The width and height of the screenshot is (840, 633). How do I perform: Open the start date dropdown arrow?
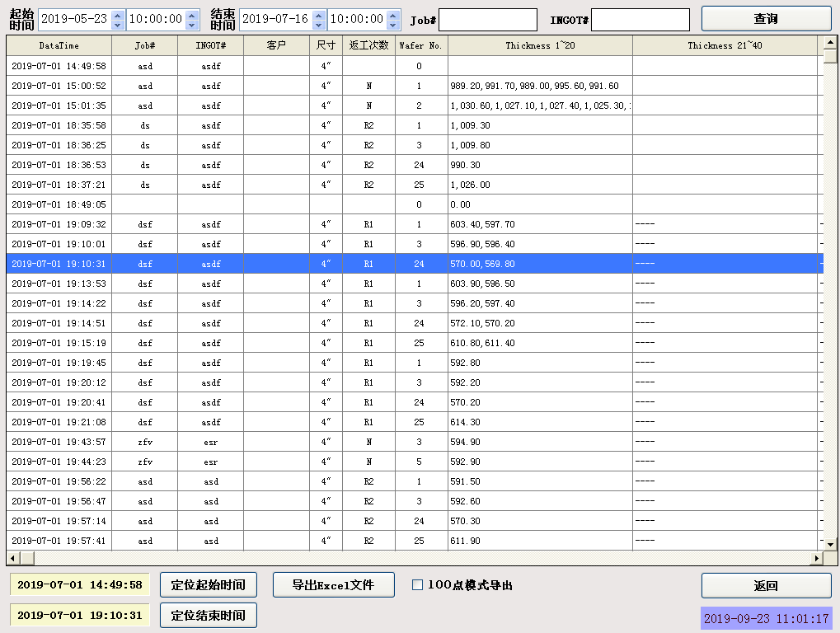(x=117, y=19)
